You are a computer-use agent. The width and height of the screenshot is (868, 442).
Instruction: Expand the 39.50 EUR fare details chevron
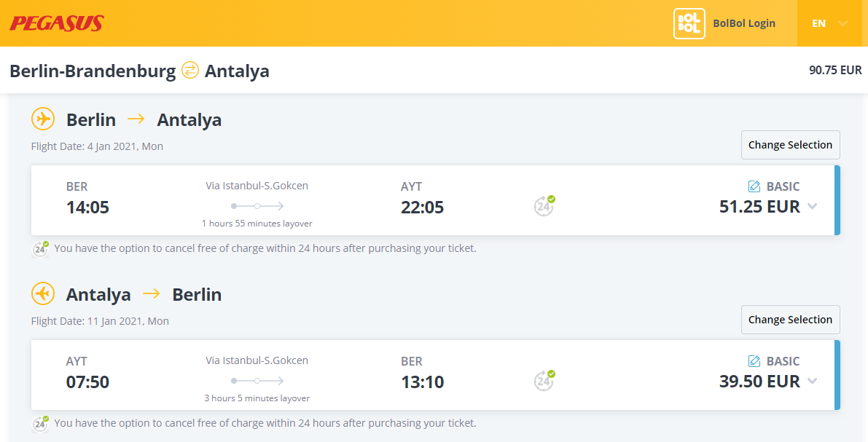coord(812,381)
